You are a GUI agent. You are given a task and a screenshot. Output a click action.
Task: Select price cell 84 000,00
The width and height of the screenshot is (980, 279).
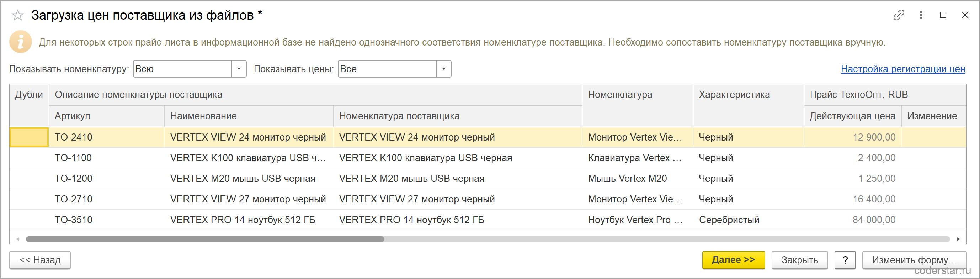pyautogui.click(x=853, y=220)
